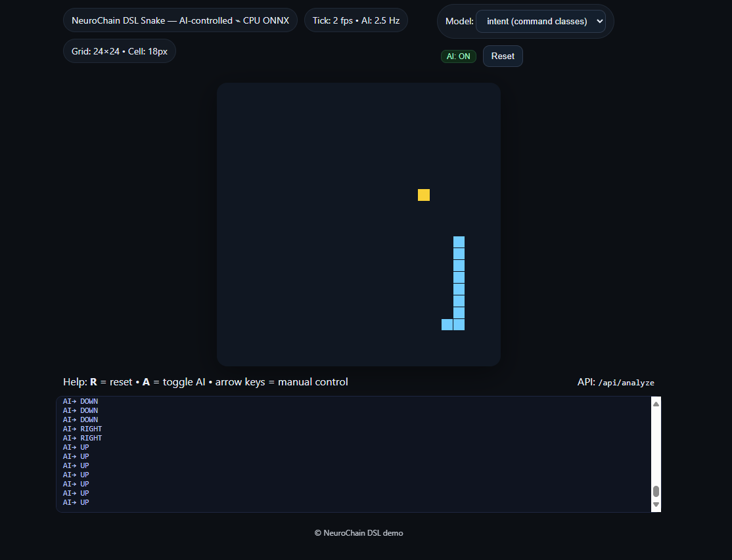
Task: Click the vertical snake body segment
Action: coord(459,282)
